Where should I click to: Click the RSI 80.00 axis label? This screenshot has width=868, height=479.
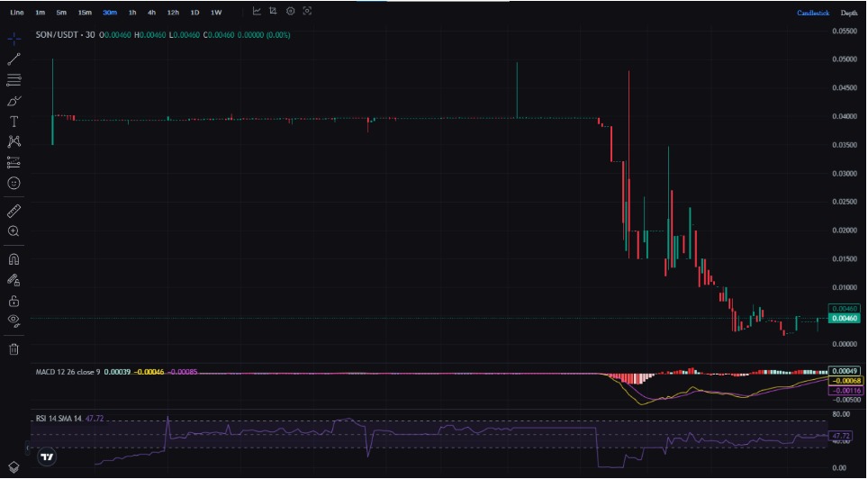pos(841,413)
